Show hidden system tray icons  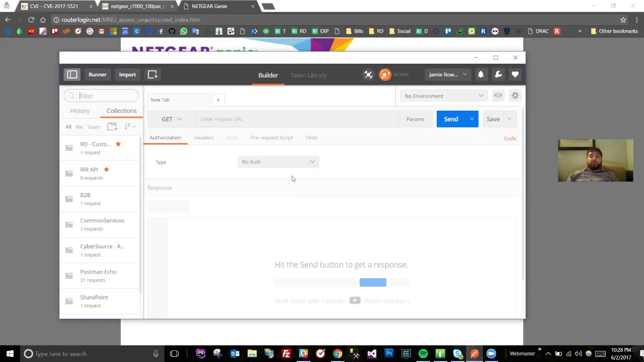coord(548,353)
